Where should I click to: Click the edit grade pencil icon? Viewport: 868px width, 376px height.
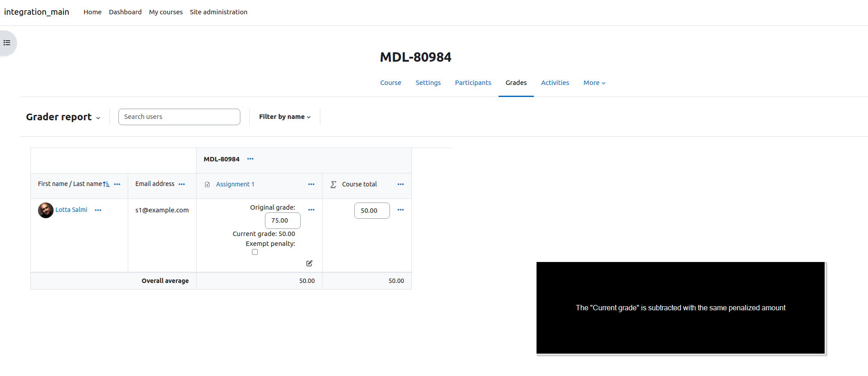tap(309, 263)
